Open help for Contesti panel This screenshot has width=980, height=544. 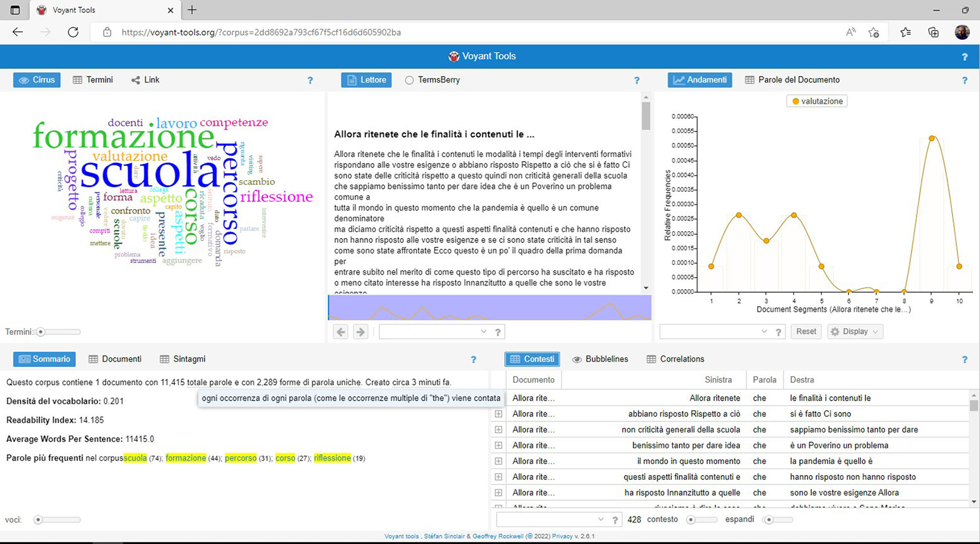click(965, 360)
